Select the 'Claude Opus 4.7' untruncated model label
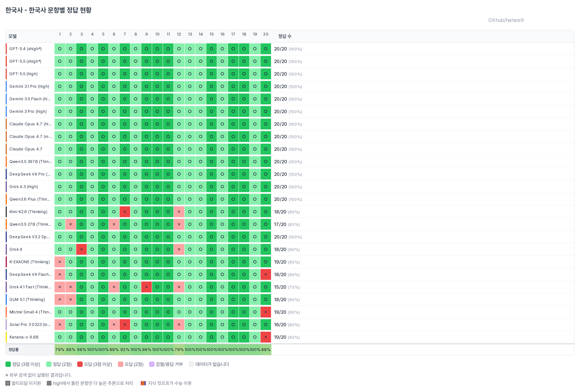The height and width of the screenshot is (392, 580). 26,149
